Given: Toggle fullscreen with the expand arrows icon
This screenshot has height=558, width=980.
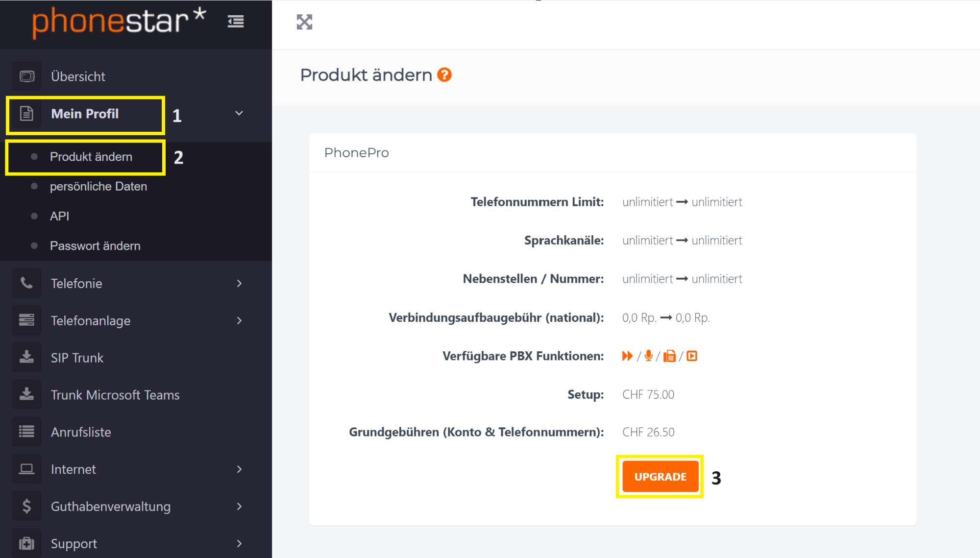Looking at the screenshot, I should 304,22.
